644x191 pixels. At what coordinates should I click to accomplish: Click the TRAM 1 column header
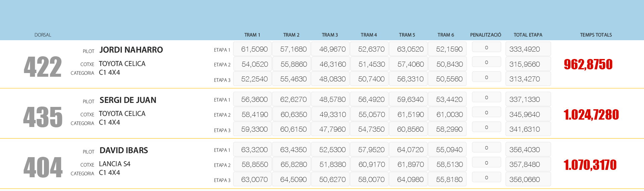tap(252, 35)
